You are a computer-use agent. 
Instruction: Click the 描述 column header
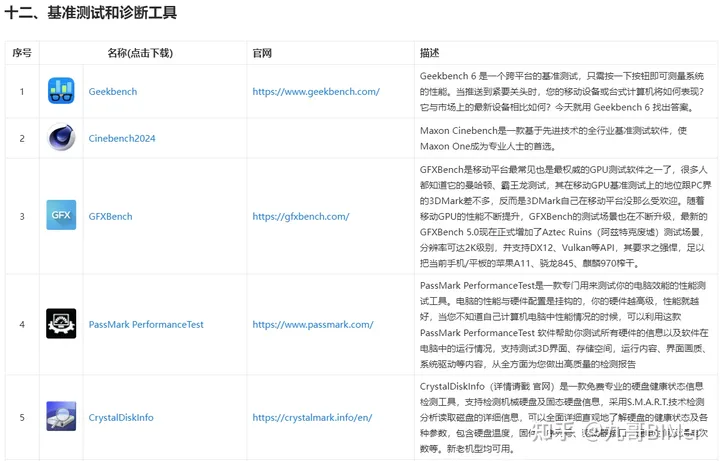(x=429, y=53)
